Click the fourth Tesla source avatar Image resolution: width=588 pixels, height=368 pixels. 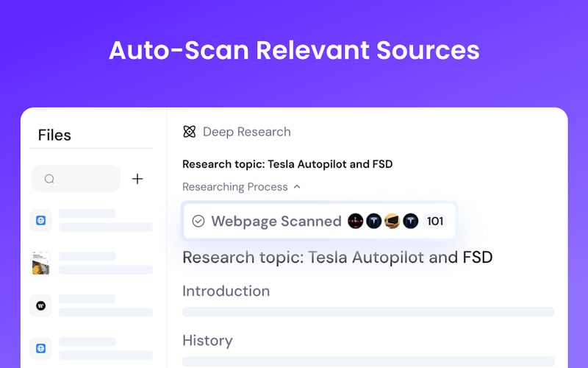pyautogui.click(x=411, y=222)
